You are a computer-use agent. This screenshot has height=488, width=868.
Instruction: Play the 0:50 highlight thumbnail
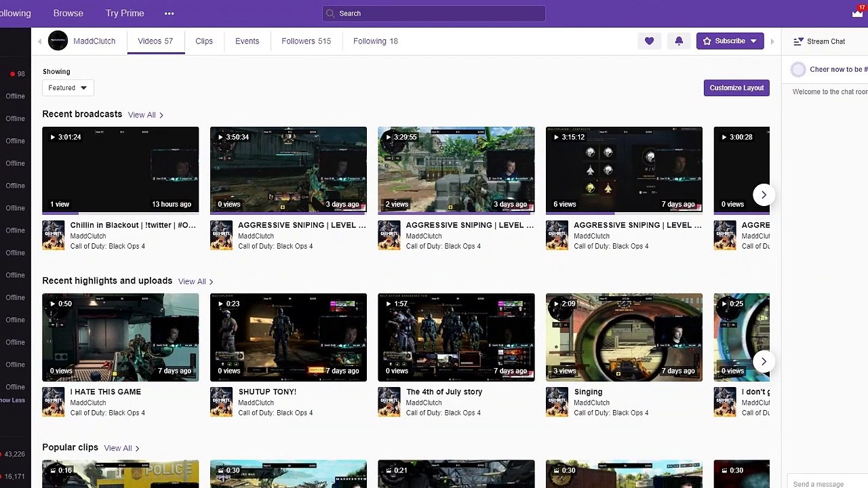click(x=121, y=337)
